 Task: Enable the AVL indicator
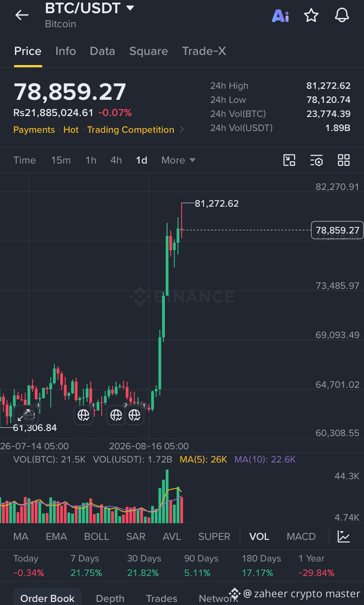pyautogui.click(x=172, y=536)
